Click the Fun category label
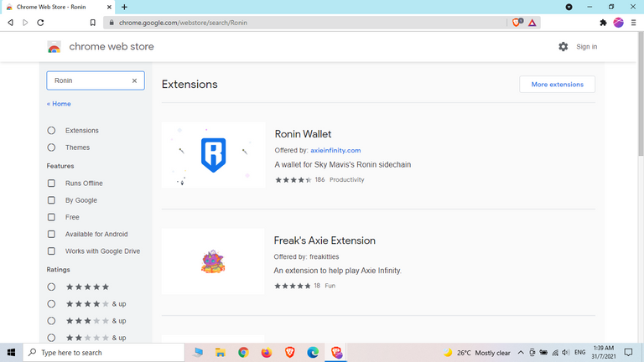 click(330, 286)
